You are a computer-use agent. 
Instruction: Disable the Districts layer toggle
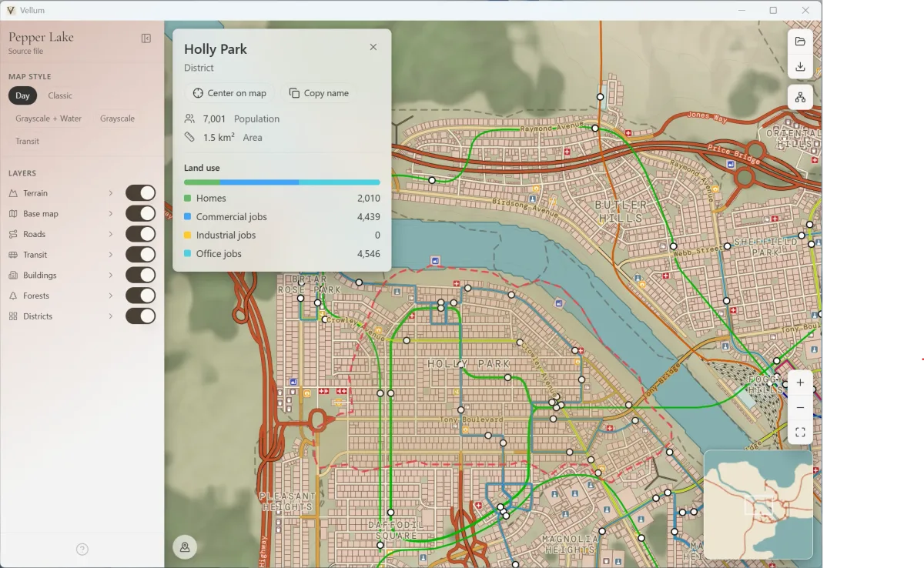click(x=141, y=316)
